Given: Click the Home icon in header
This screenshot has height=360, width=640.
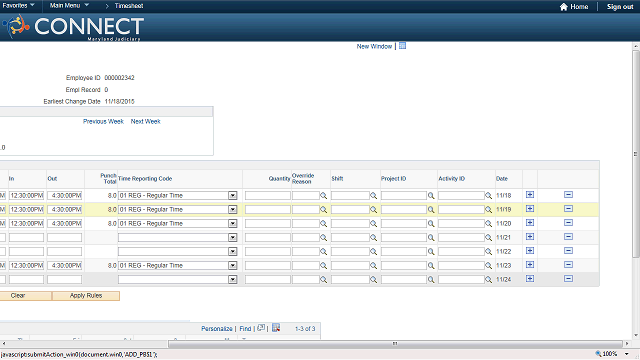Looking at the screenshot, I should (x=564, y=7).
